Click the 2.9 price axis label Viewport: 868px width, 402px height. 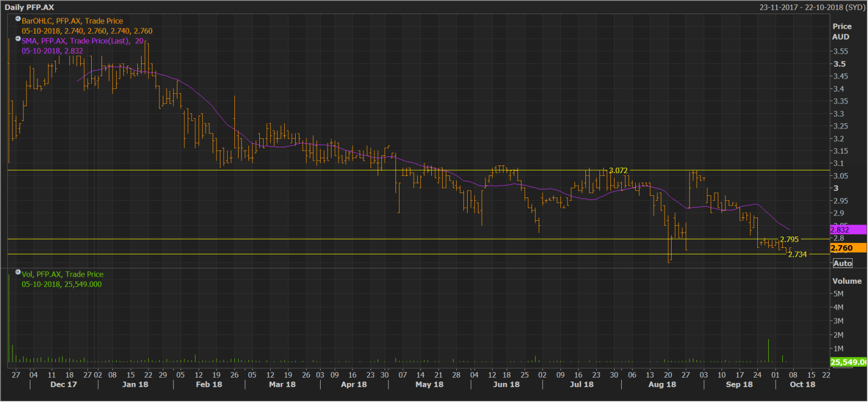839,213
